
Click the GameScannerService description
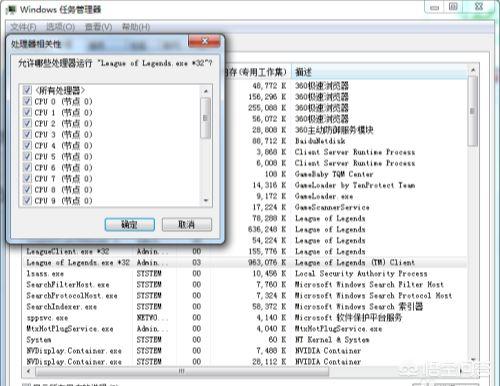(332, 207)
